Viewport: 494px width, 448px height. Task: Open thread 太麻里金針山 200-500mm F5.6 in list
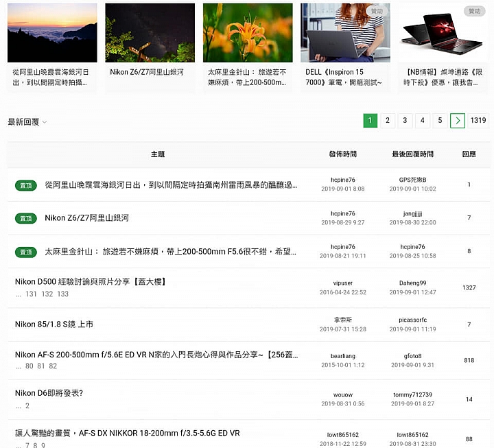tap(170, 251)
